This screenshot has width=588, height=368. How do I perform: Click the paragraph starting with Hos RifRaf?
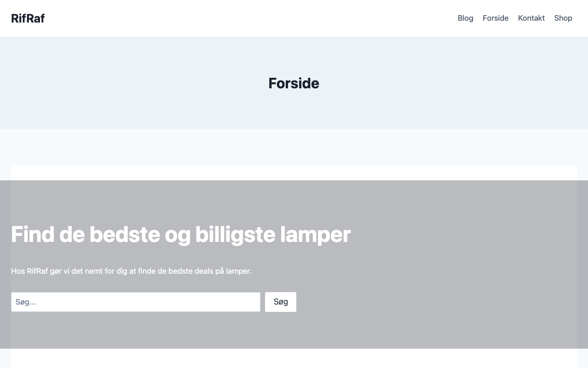click(x=131, y=271)
